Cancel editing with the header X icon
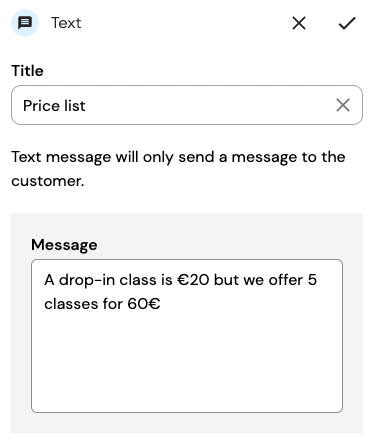The image size is (376, 440). pos(299,23)
